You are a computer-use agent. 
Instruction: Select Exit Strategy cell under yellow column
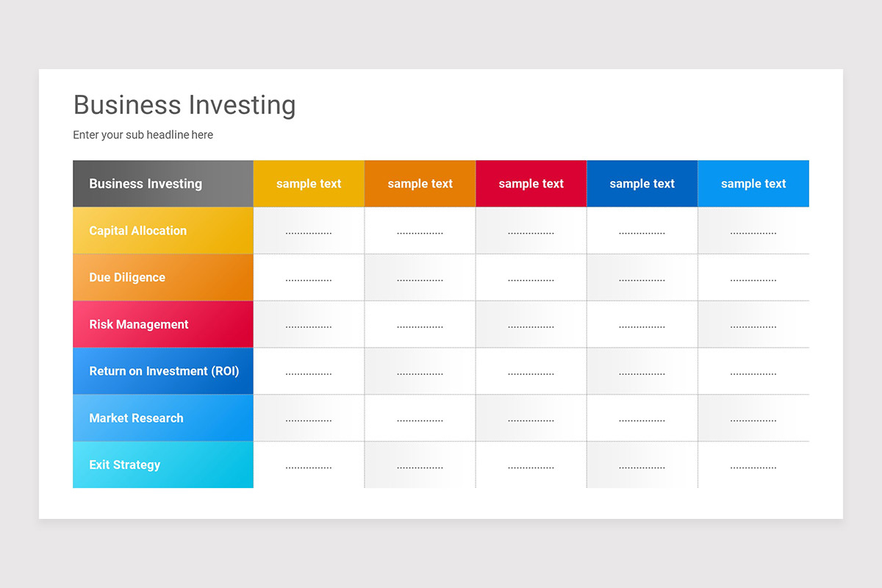click(x=309, y=465)
